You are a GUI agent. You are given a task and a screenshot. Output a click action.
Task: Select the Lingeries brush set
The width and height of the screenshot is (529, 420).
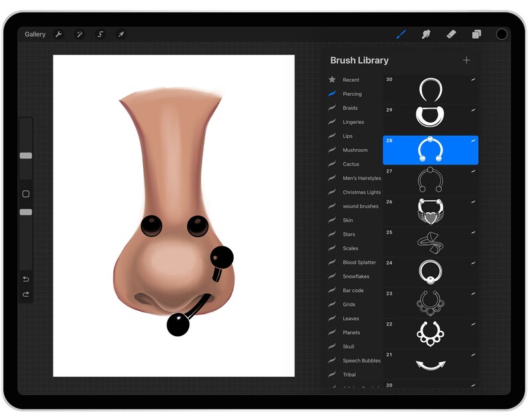354,122
